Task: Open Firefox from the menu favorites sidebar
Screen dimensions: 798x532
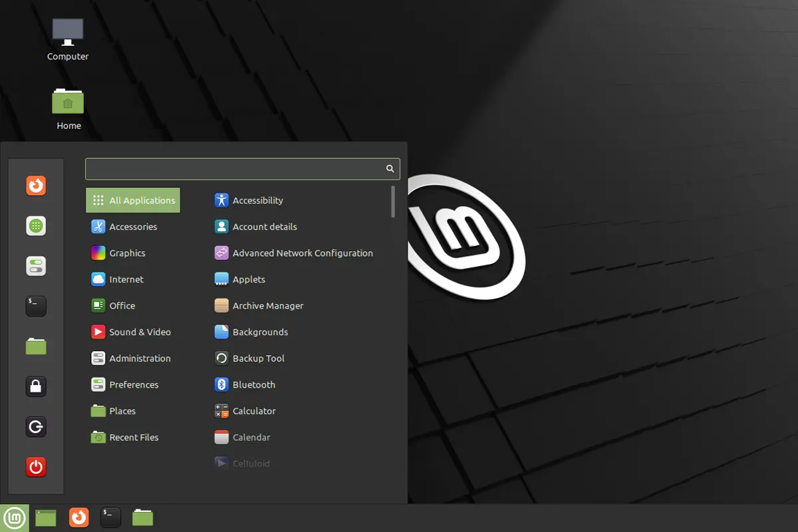Action: click(36, 185)
